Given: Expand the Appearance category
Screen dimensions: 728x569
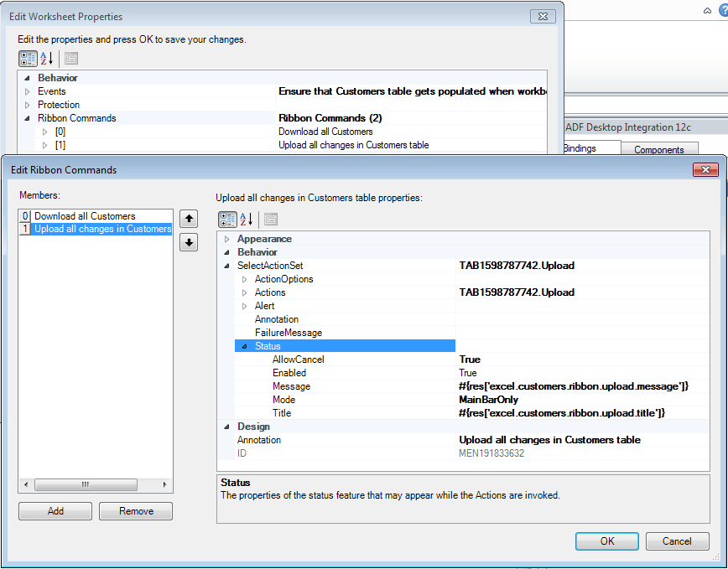Looking at the screenshot, I should [227, 240].
